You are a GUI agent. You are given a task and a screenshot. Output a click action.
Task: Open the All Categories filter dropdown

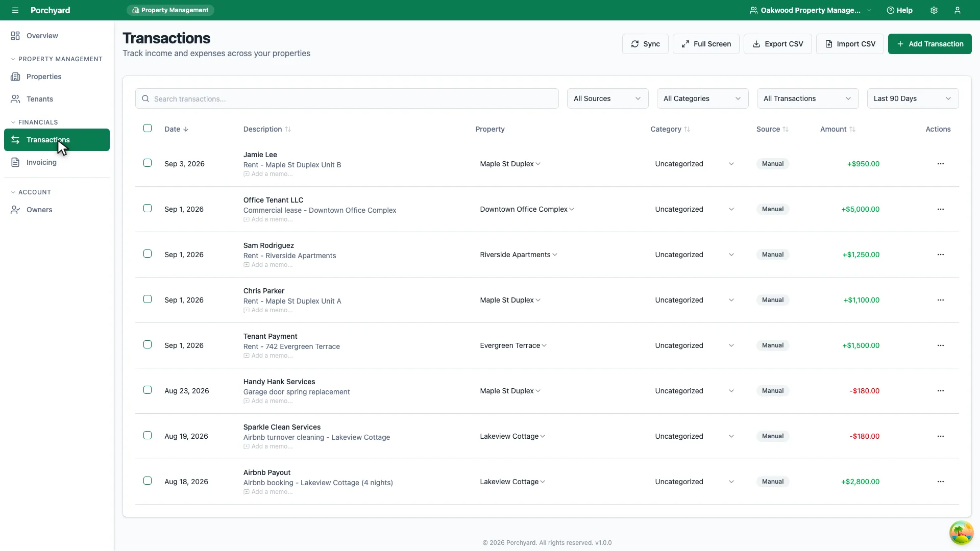(x=702, y=98)
